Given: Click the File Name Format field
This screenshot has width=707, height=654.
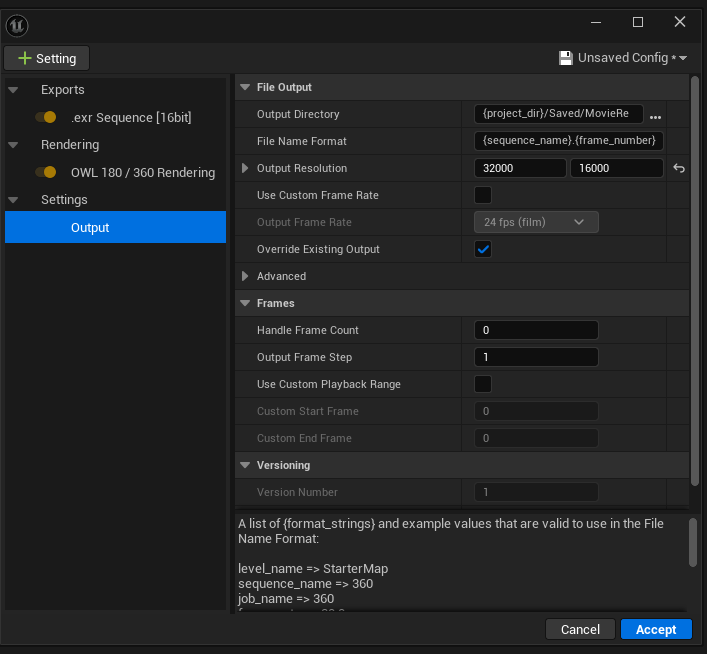Looking at the screenshot, I should click(569, 141).
